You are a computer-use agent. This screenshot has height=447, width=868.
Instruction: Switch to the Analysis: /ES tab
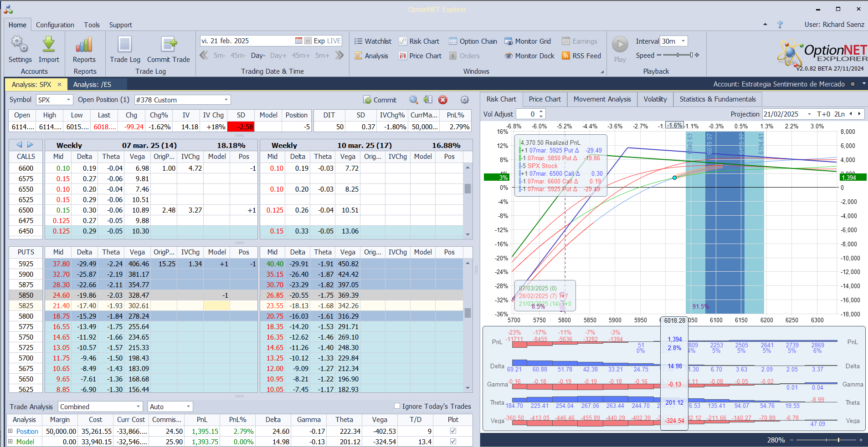click(92, 84)
